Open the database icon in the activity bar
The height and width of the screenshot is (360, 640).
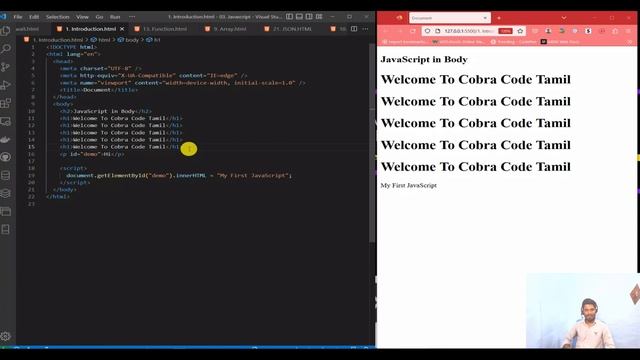coord(6,176)
